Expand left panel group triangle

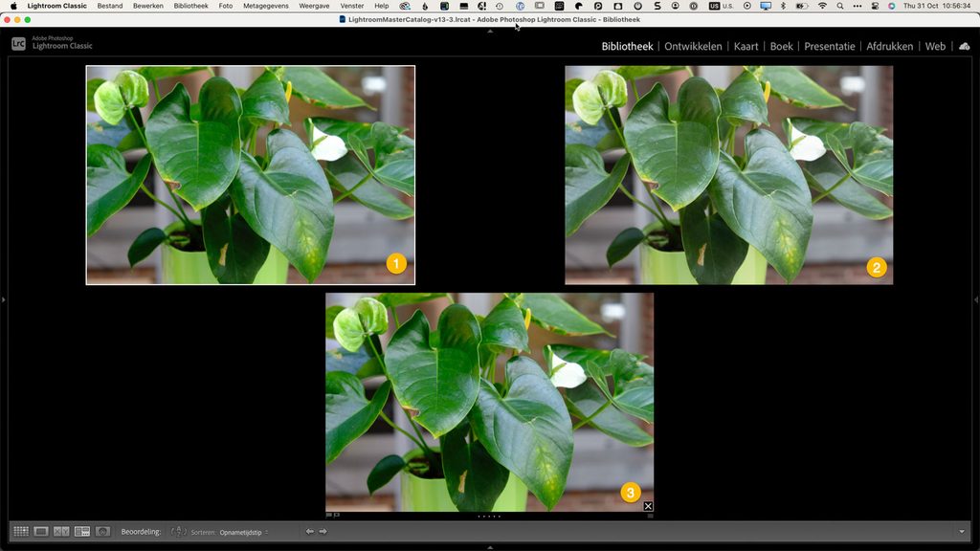(3, 299)
